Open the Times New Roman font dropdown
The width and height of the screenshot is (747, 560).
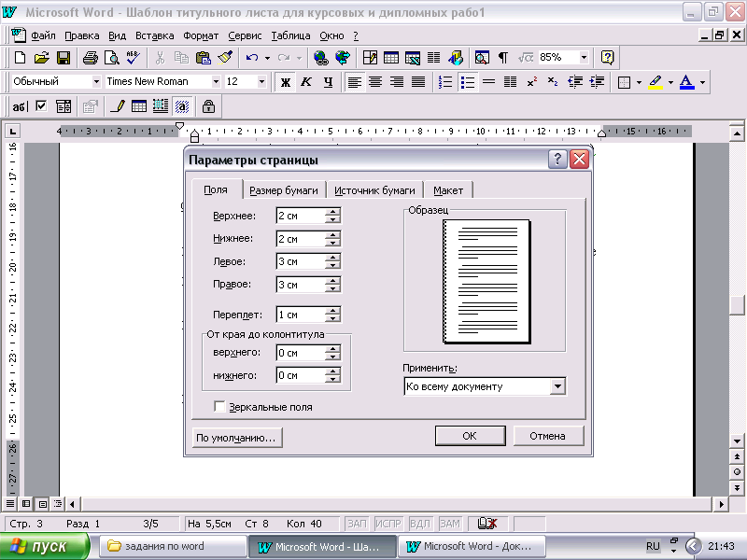pos(216,82)
